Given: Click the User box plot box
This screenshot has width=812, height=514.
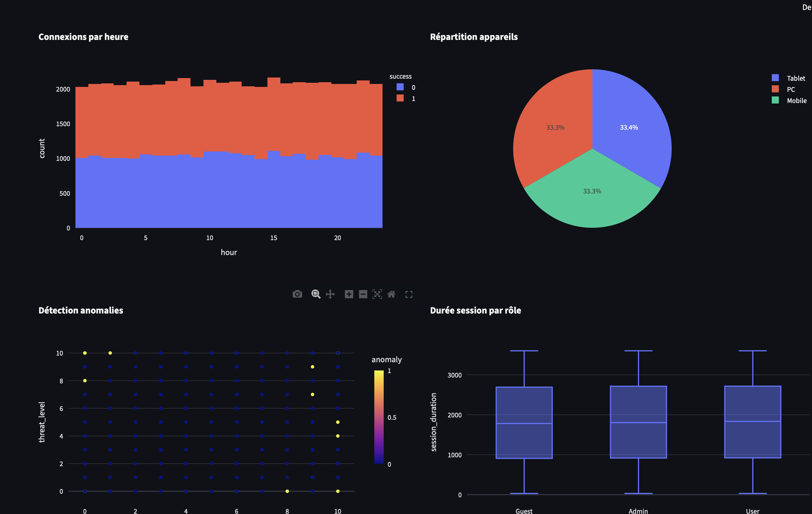Looking at the screenshot, I should coord(753,422).
